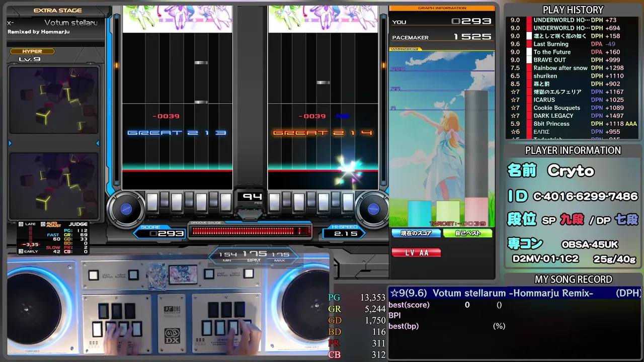The height and width of the screenshot is (362, 644).
Task: Click the anime sticker card on the controller
Action: [183, 275]
